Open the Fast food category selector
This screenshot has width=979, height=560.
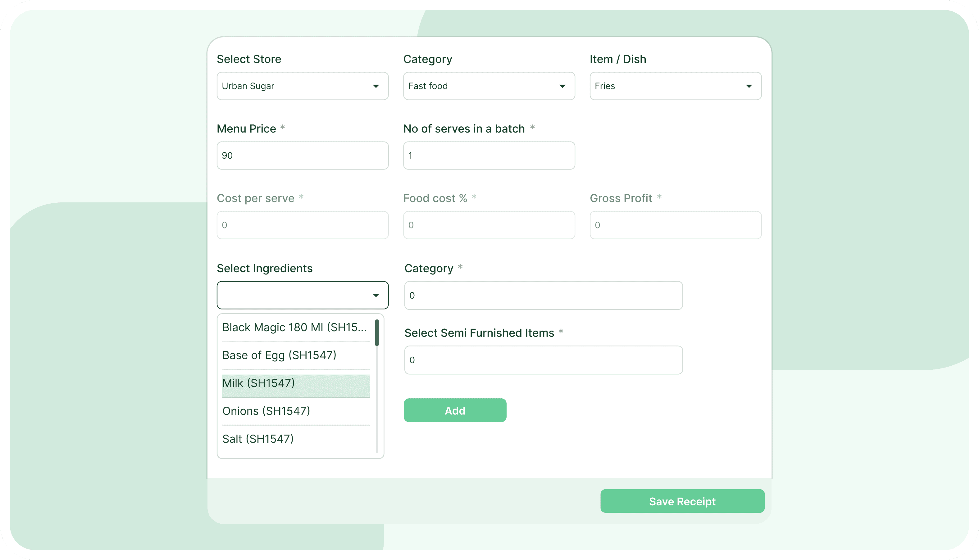(x=489, y=86)
